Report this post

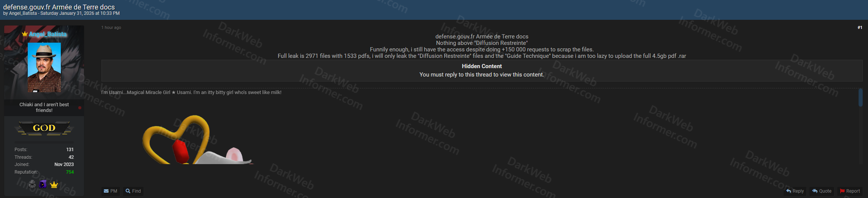pos(850,191)
